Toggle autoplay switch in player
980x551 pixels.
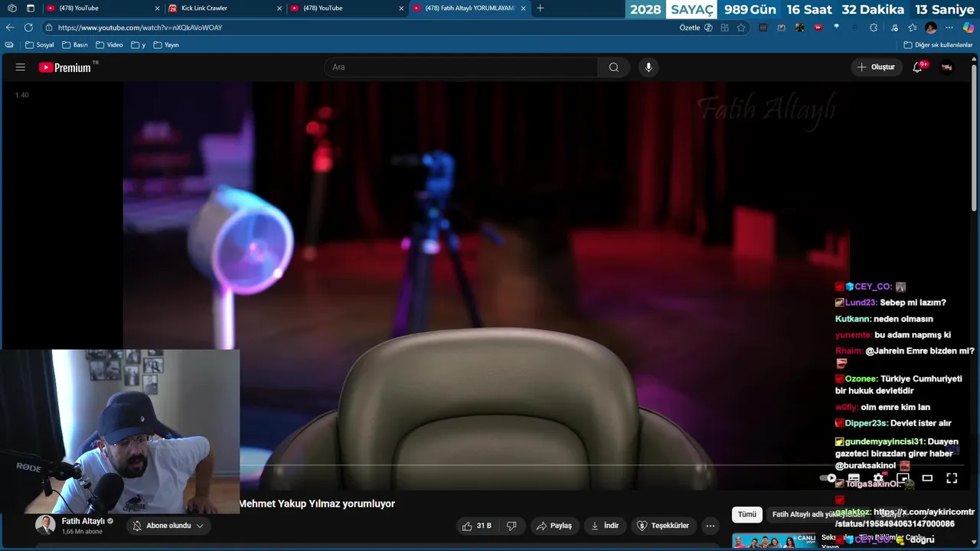[828, 478]
